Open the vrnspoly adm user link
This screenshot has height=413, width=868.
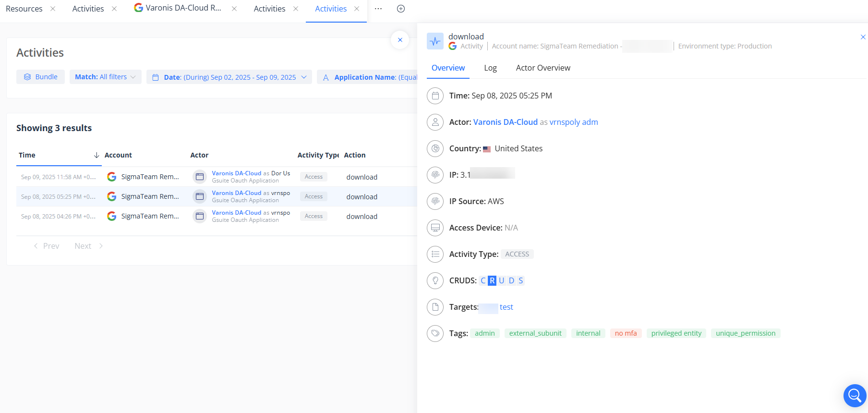pos(574,122)
